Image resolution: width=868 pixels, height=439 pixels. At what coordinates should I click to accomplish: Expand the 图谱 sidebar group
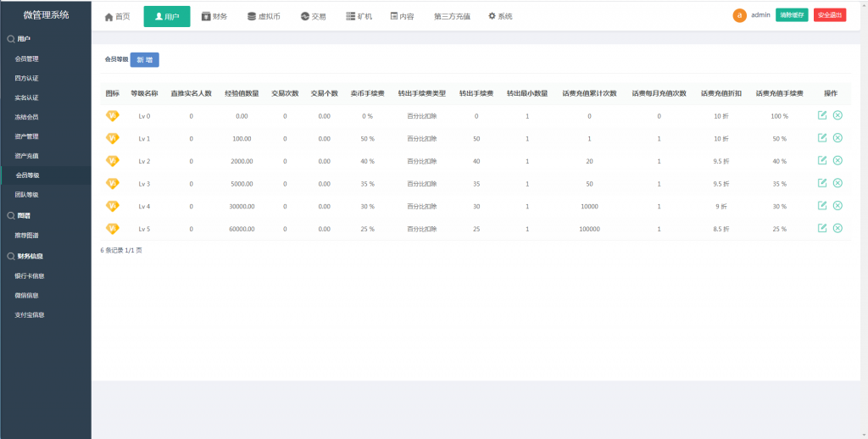pyautogui.click(x=24, y=215)
